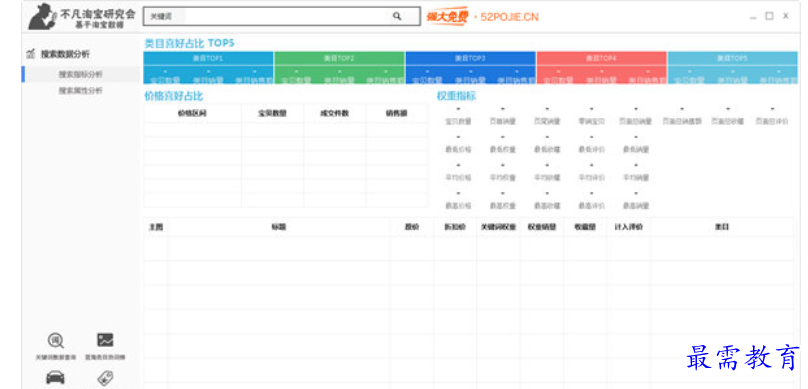Open the 52POJIE.CN link

509,17
